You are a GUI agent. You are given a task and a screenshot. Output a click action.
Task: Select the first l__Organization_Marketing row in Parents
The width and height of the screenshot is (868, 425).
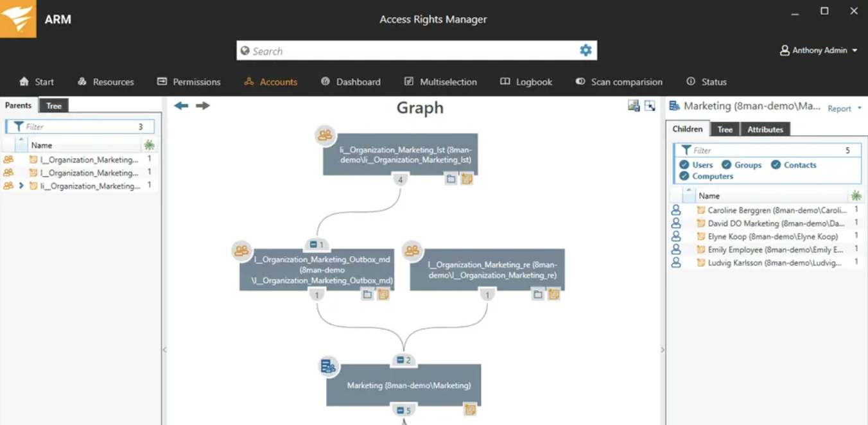80,159
